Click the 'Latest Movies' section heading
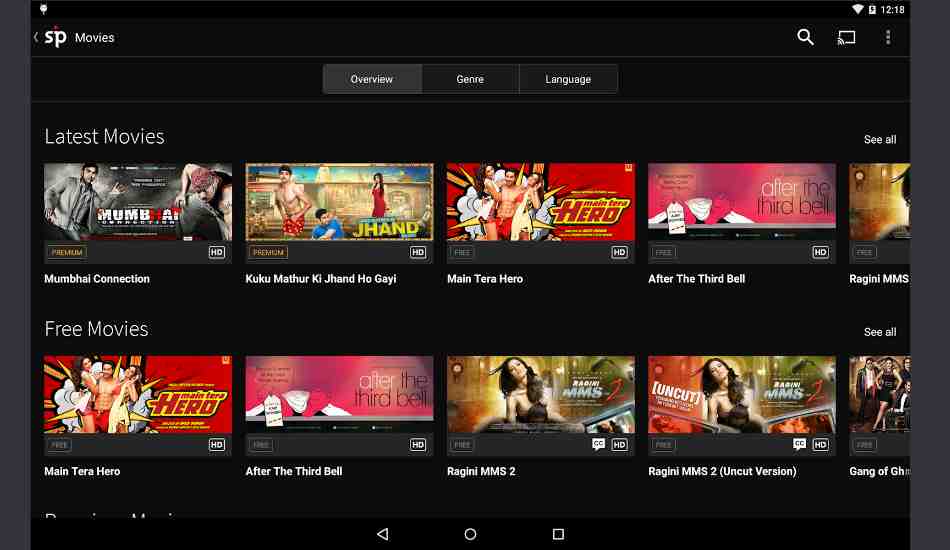The image size is (950, 550). click(x=104, y=136)
